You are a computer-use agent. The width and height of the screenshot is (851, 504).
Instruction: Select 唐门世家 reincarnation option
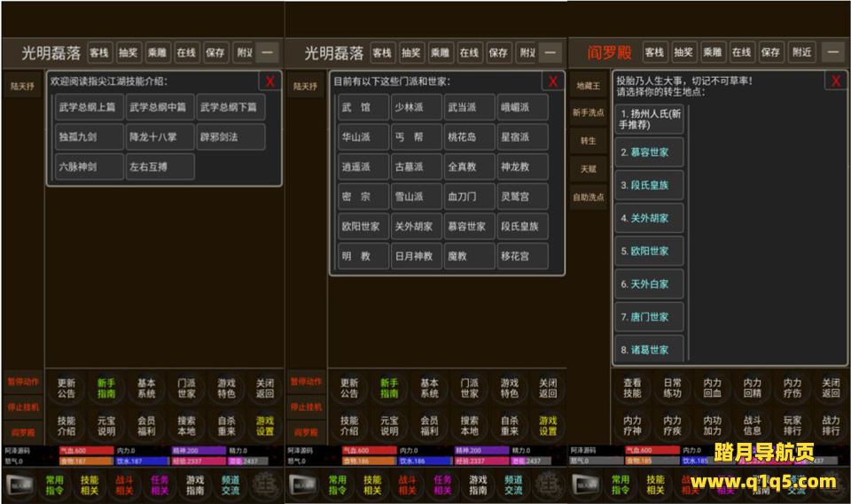[x=649, y=317]
